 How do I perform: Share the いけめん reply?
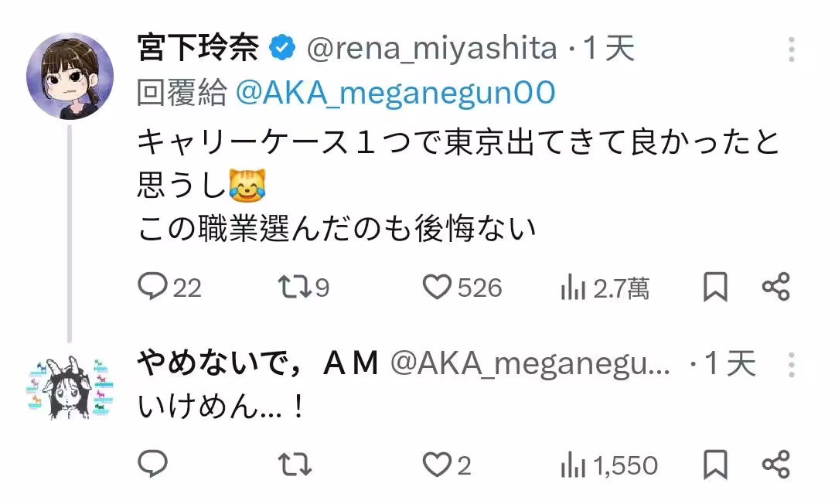[775, 464]
